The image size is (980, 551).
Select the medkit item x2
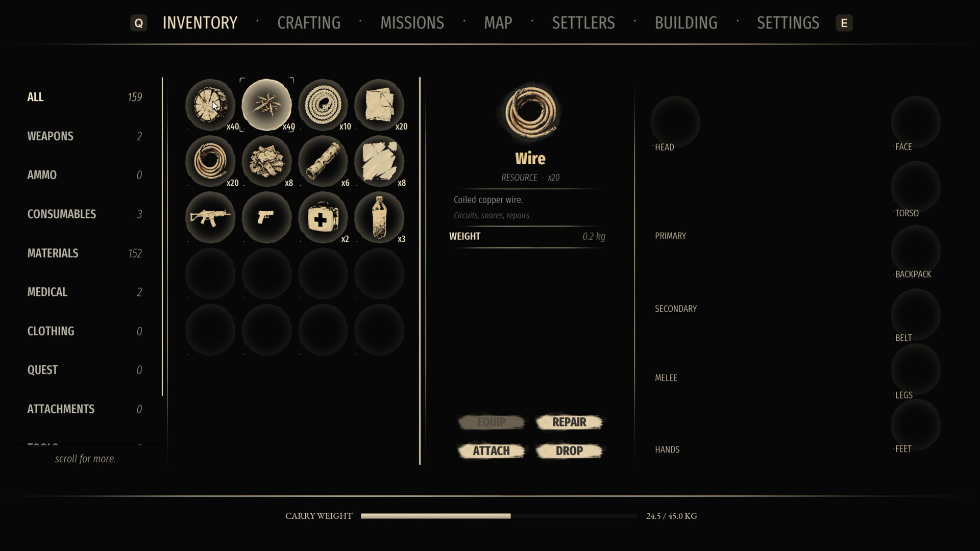(x=323, y=217)
